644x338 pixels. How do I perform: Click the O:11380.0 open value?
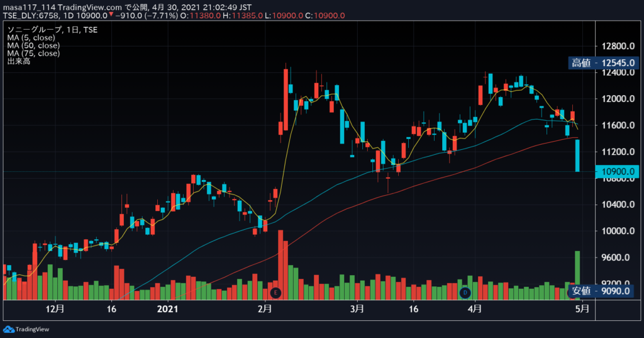(201, 16)
